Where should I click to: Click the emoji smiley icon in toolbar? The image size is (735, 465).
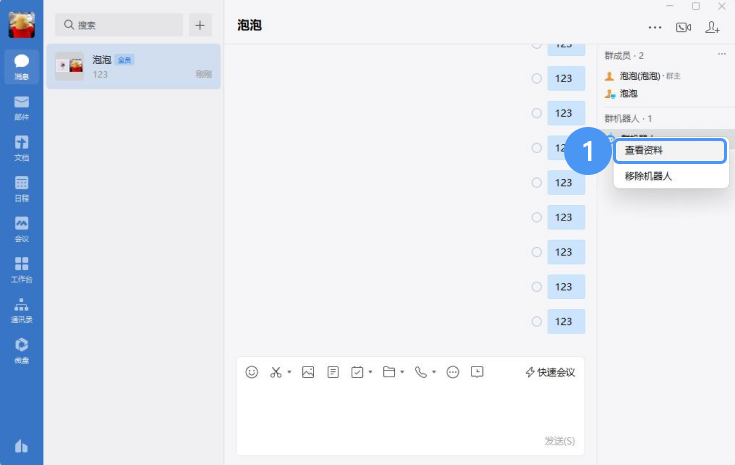click(252, 372)
